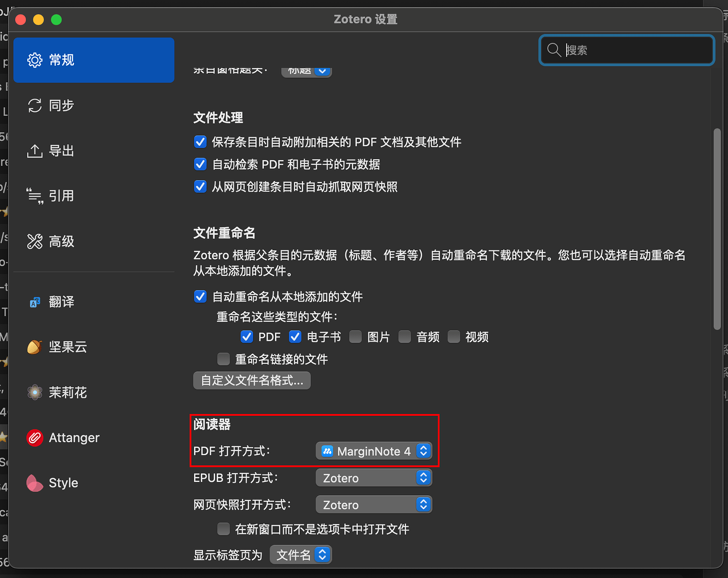
Task: Check 重命名链接的文件 checkbox
Action: pos(223,359)
